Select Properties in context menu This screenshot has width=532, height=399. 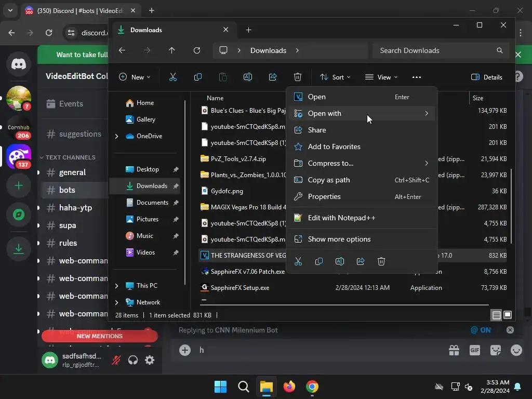[362, 197]
